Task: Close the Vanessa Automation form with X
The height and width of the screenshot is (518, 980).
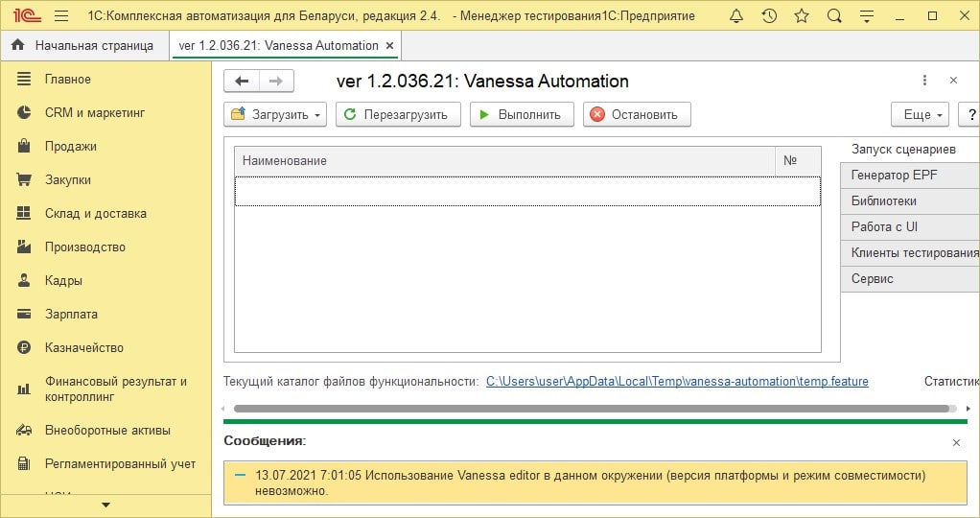Action: pyautogui.click(x=953, y=80)
